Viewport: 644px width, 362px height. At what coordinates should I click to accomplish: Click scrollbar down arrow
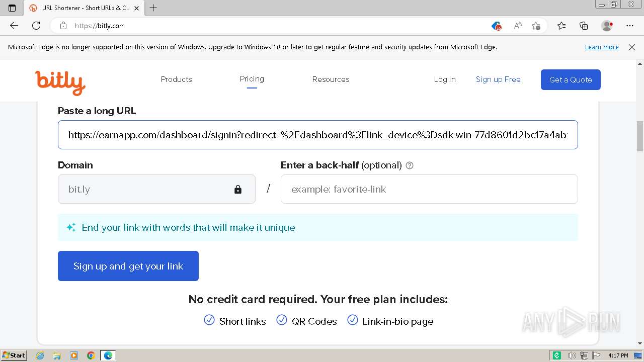[x=640, y=344]
